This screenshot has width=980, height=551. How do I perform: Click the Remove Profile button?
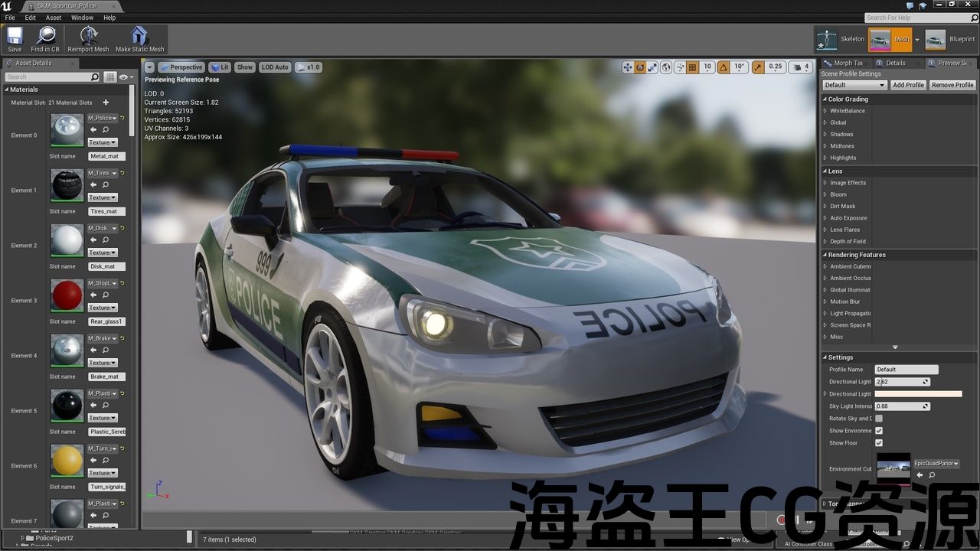coord(952,85)
